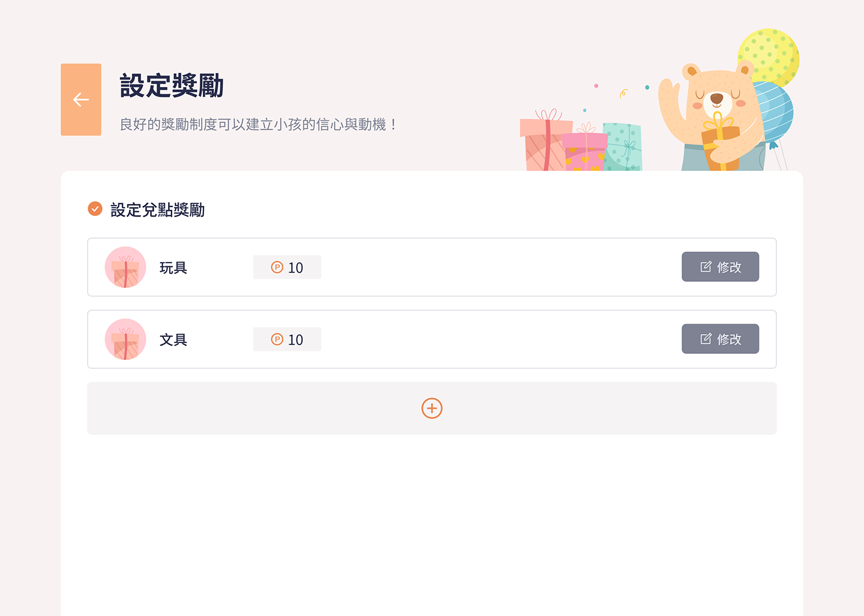The image size is (864, 616).
Task: Click the stacked gift boxes illustration
Action: click(581, 141)
